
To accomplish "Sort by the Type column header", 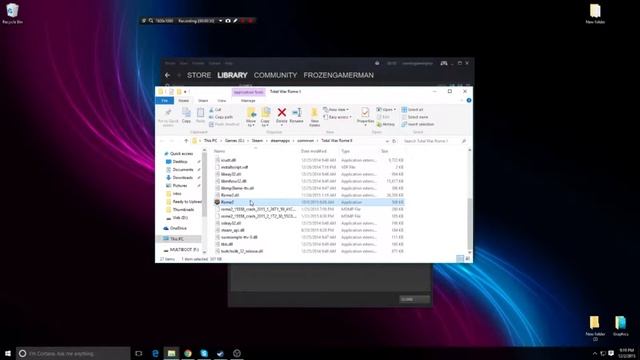I will pos(345,151).
